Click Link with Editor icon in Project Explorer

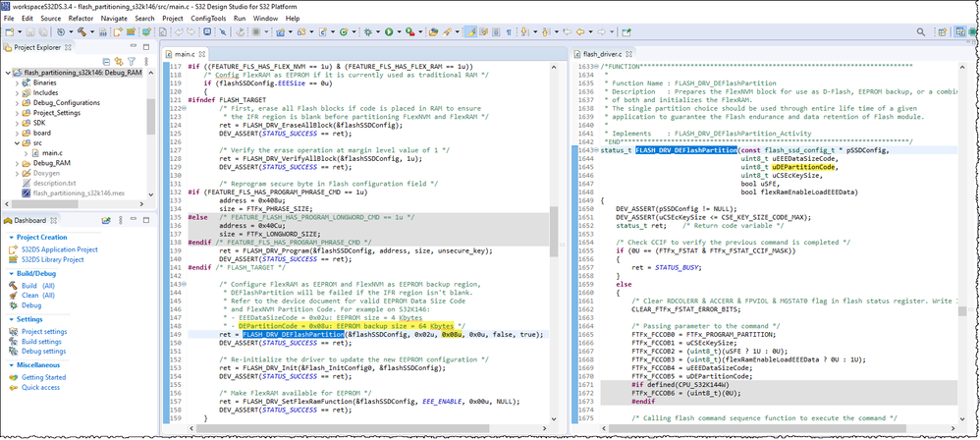pos(119,62)
